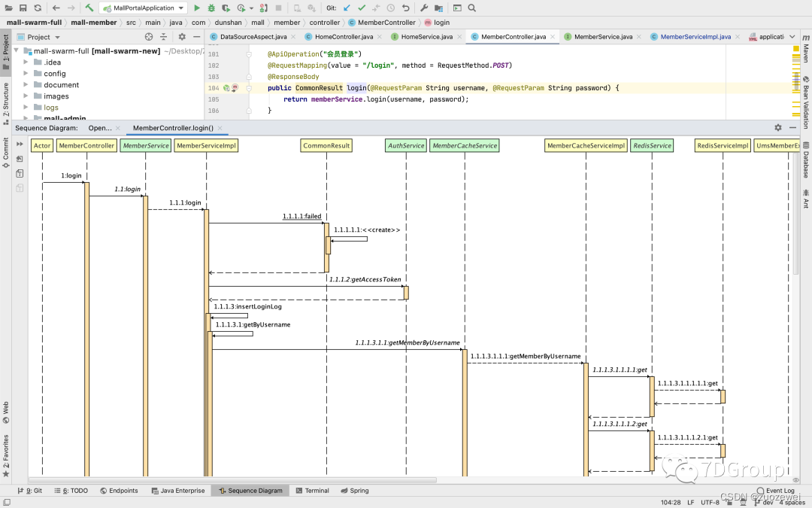Click the Back navigation arrow
The height and width of the screenshot is (508, 812).
[x=56, y=8]
